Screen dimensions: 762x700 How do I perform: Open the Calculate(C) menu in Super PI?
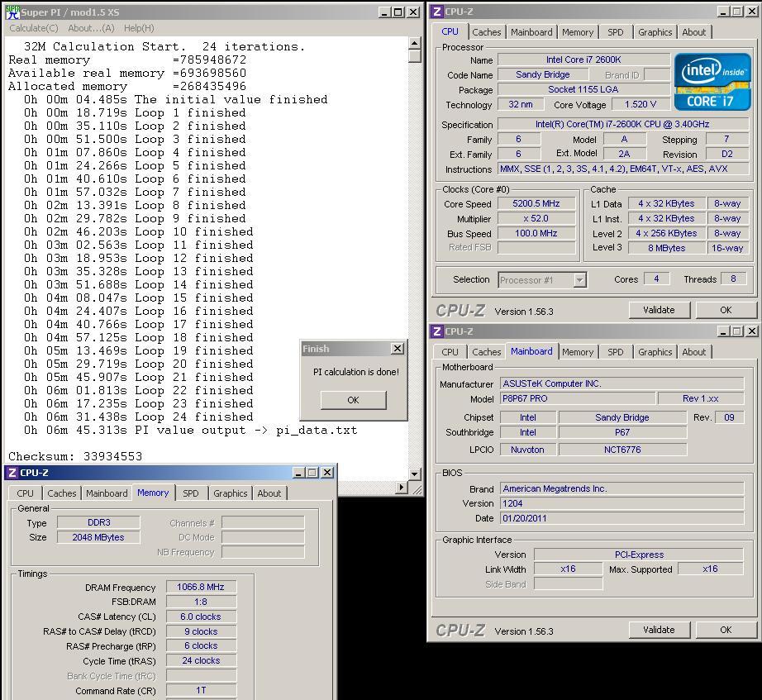click(x=34, y=28)
